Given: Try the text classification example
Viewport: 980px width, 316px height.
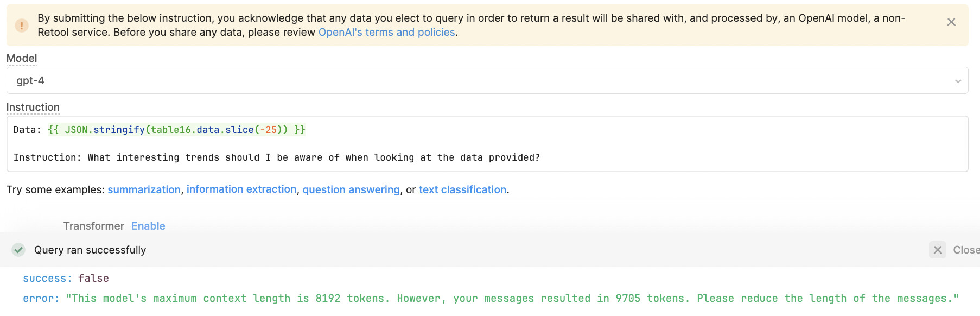Looking at the screenshot, I should point(462,190).
